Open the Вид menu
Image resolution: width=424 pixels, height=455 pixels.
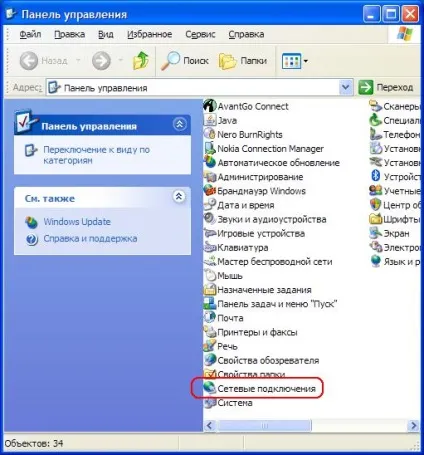(x=106, y=34)
